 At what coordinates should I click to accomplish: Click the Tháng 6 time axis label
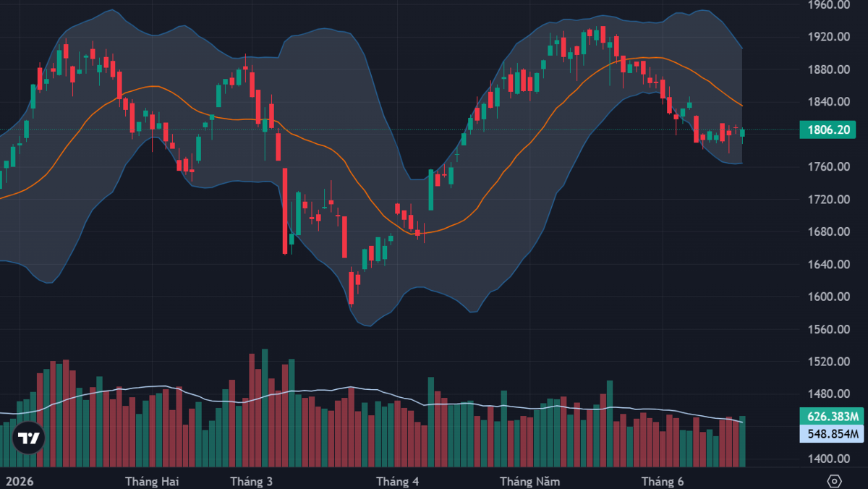click(x=663, y=481)
